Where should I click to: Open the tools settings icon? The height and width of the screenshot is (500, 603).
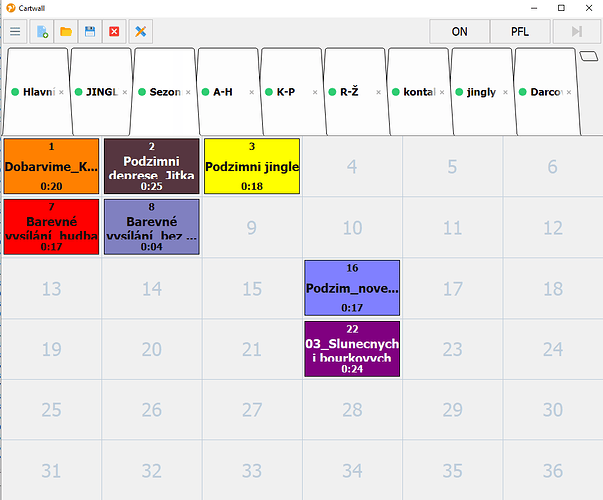coord(141,32)
